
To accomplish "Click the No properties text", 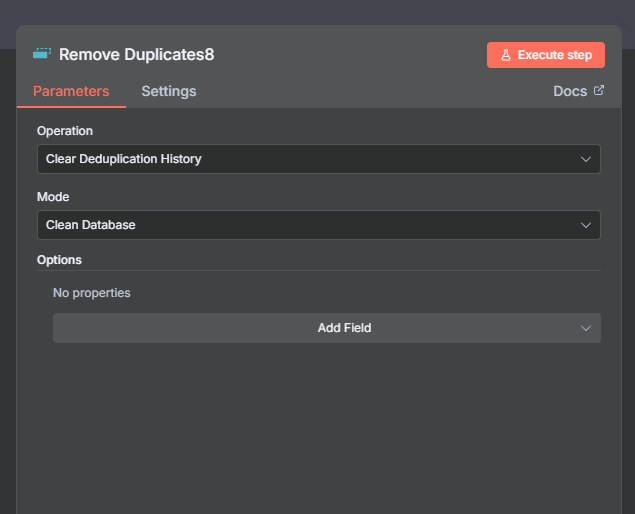I will (91, 293).
